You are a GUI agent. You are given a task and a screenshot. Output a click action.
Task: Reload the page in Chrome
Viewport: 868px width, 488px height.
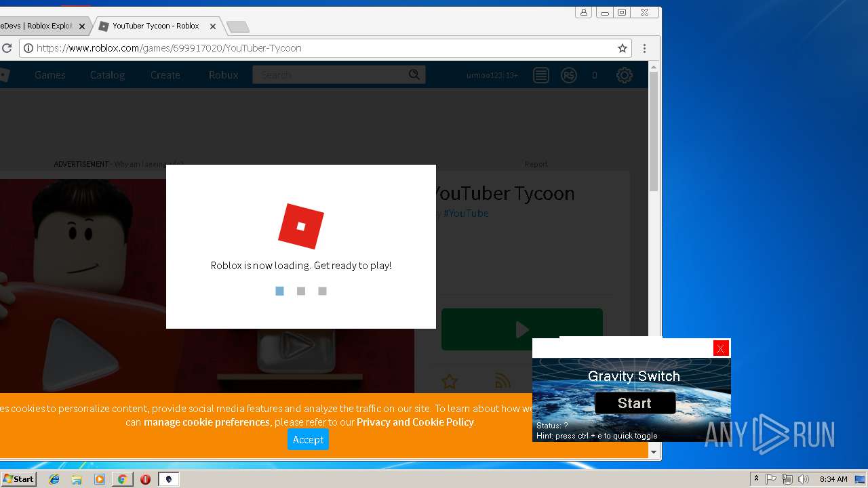pos(7,48)
